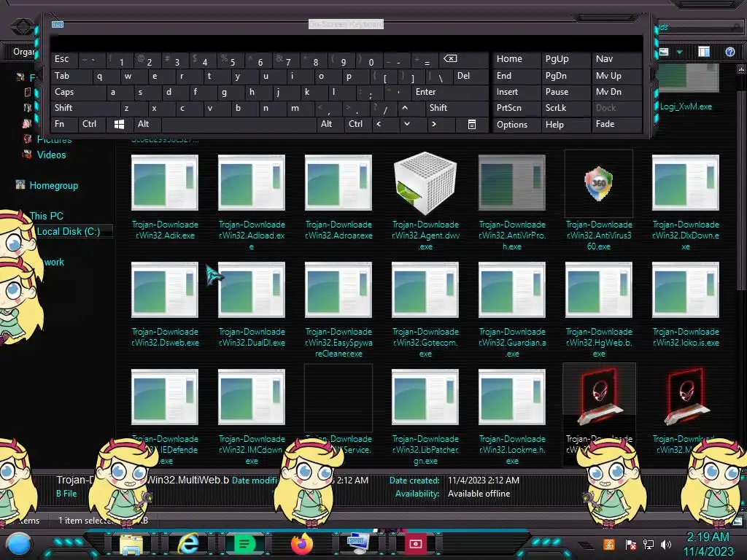Select Homegroup in the navigation pane
This screenshot has height=560, width=747.
point(53,186)
